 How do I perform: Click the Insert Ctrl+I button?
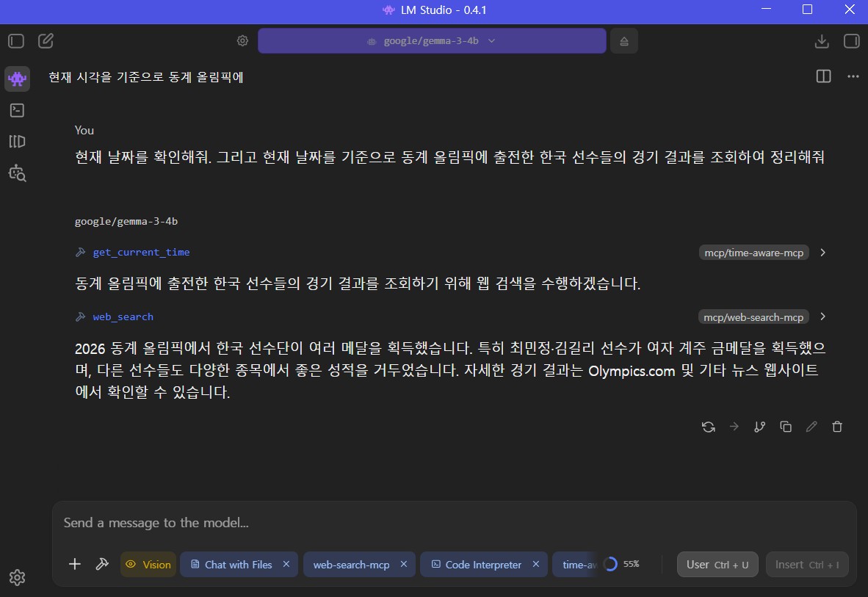(807, 565)
